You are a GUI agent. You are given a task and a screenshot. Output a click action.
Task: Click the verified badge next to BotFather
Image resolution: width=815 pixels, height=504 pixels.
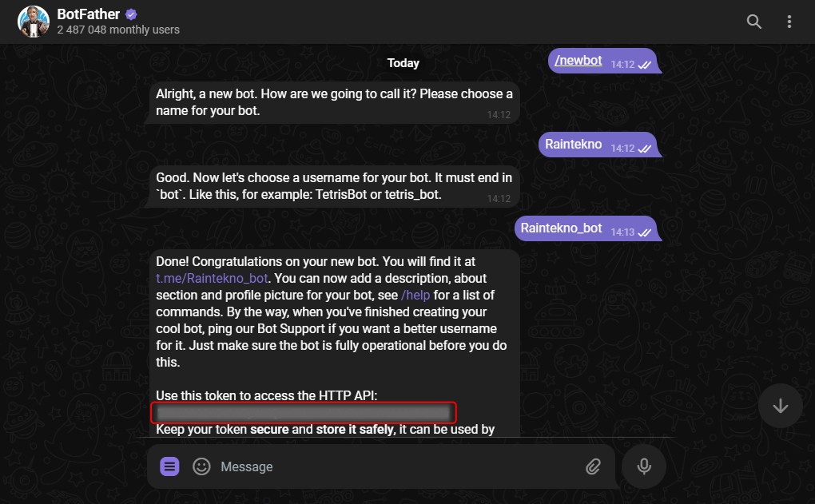132,14
